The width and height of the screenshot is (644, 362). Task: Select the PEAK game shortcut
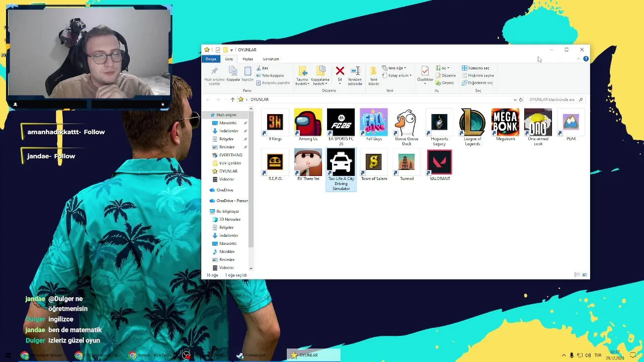point(571,125)
